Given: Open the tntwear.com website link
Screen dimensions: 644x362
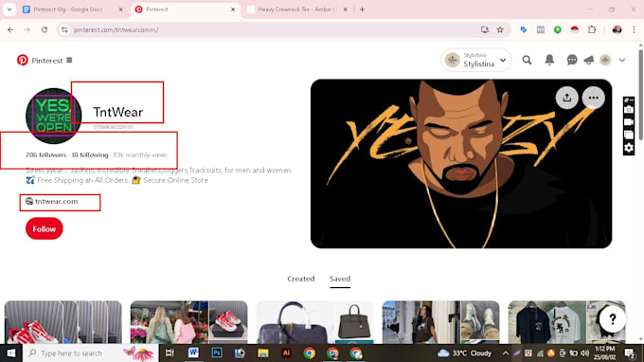Looking at the screenshot, I should click(56, 201).
